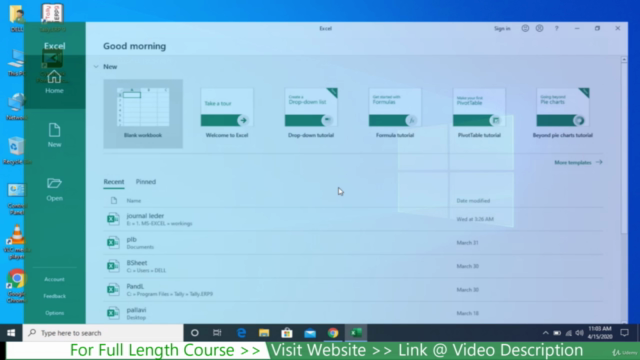Open the pallavi recent workbook

[353, 313]
